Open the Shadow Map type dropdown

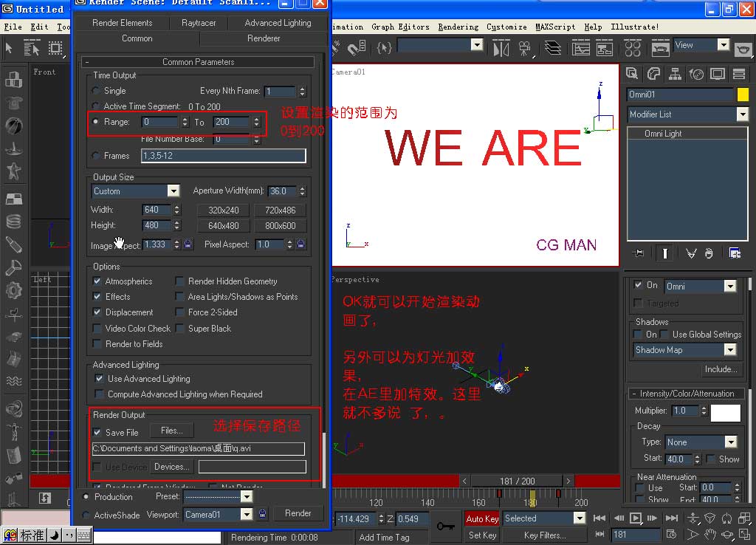point(730,349)
